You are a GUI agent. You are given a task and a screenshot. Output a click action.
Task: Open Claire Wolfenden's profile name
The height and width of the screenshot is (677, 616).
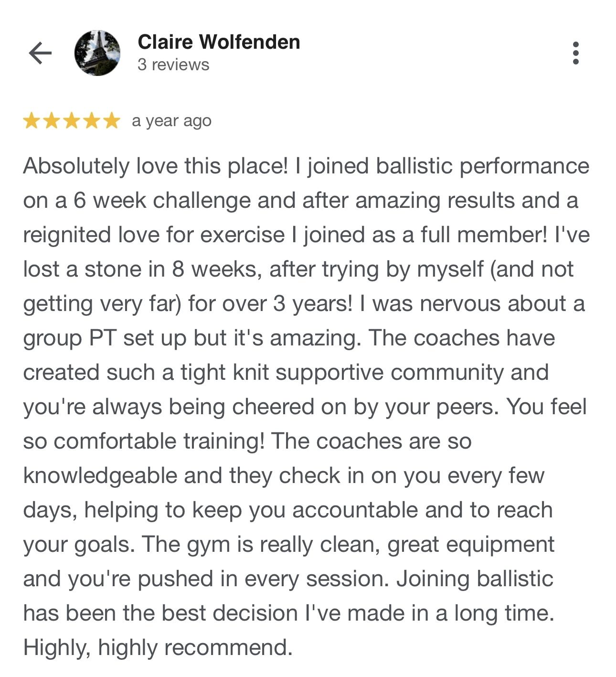pyautogui.click(x=219, y=42)
